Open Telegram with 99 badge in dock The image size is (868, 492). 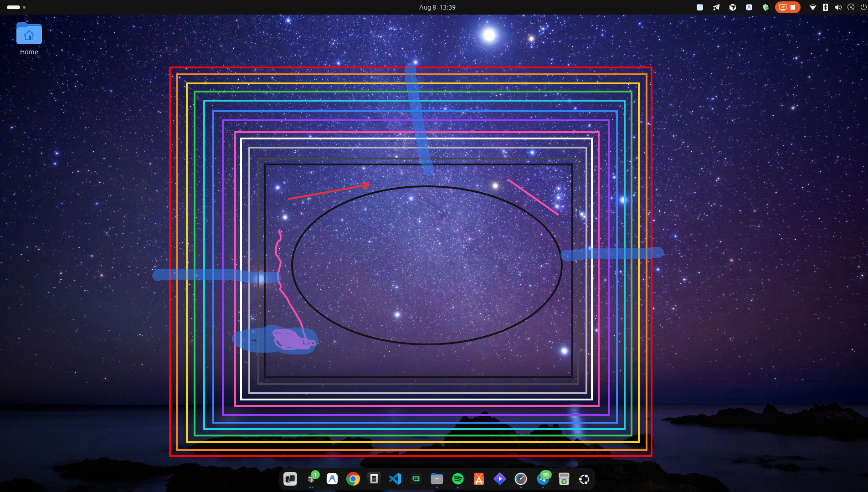[x=544, y=479]
